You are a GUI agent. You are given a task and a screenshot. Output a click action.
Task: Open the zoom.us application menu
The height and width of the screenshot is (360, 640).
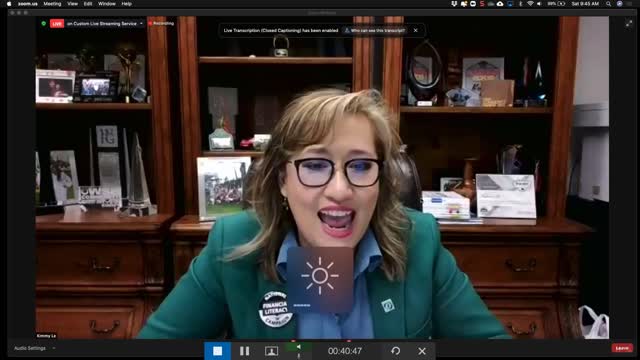[x=28, y=4]
